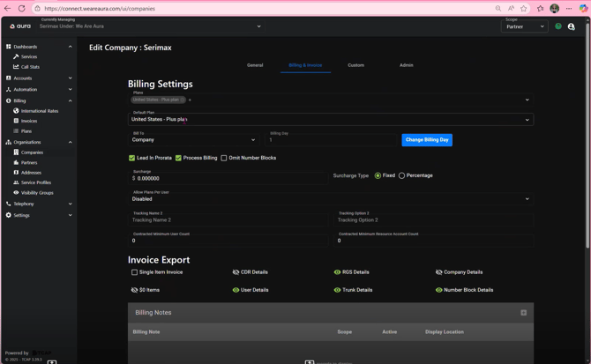
Task: Open Services in the sidebar
Action: point(29,56)
